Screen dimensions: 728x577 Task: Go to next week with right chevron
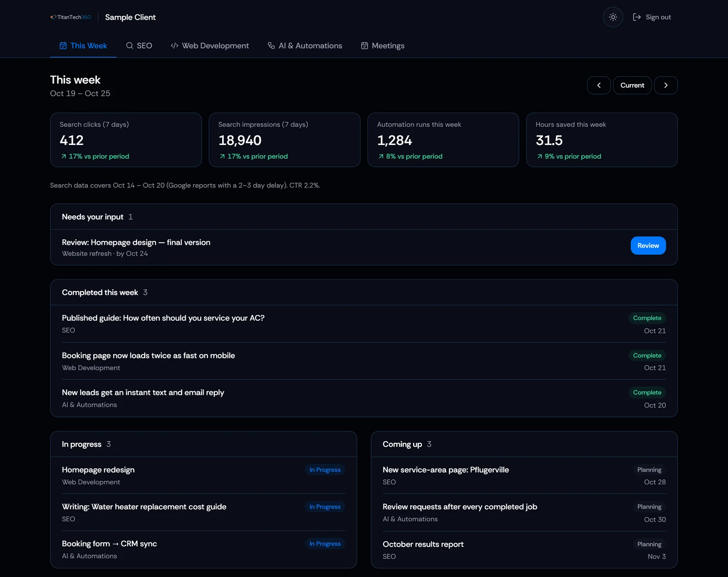coord(666,85)
